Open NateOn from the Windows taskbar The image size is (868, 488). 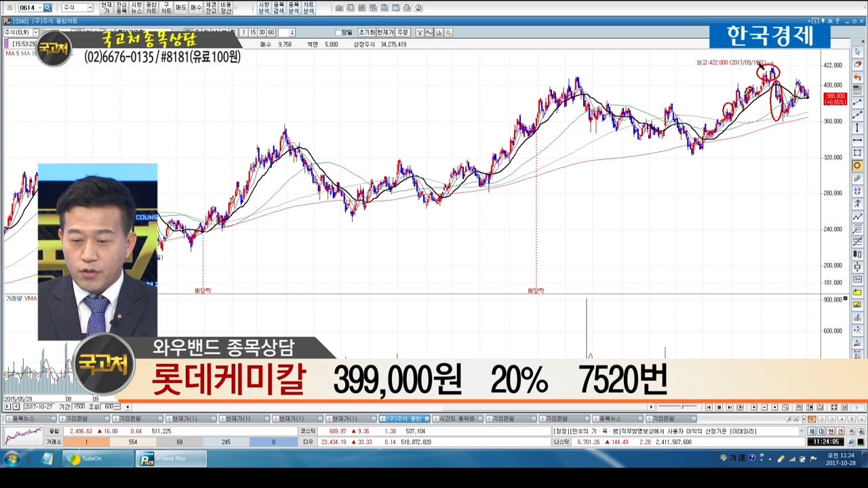tap(92, 459)
